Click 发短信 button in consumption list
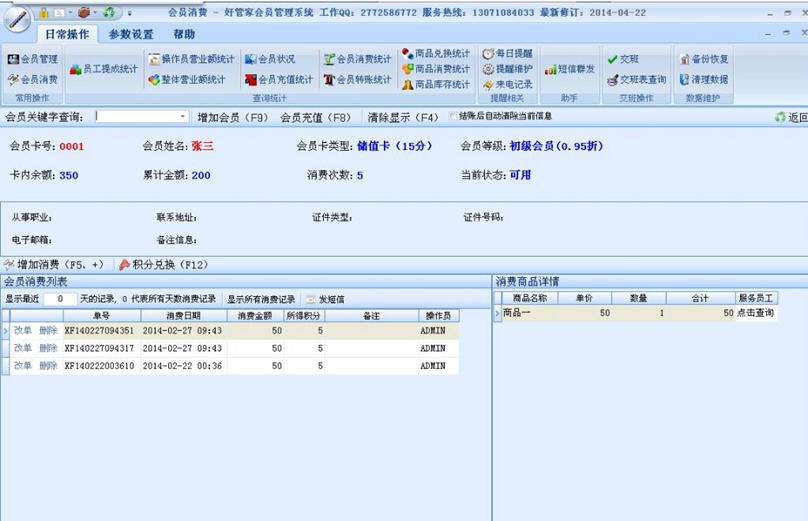Screen dimensions: 808x521 click(x=326, y=299)
